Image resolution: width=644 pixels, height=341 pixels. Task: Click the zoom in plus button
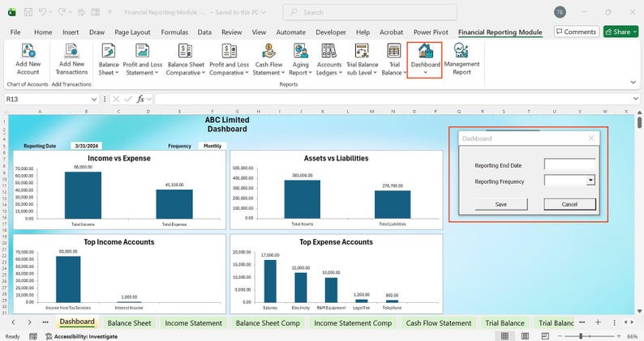tap(619, 336)
